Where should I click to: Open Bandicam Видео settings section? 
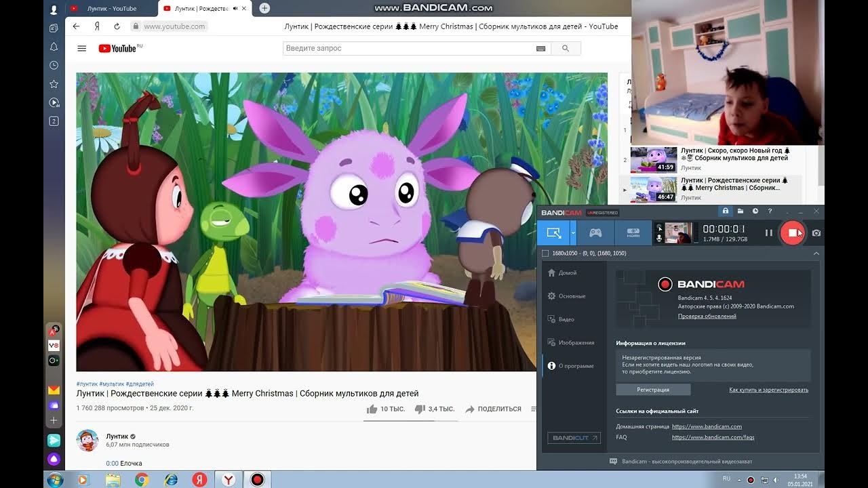(x=561, y=319)
